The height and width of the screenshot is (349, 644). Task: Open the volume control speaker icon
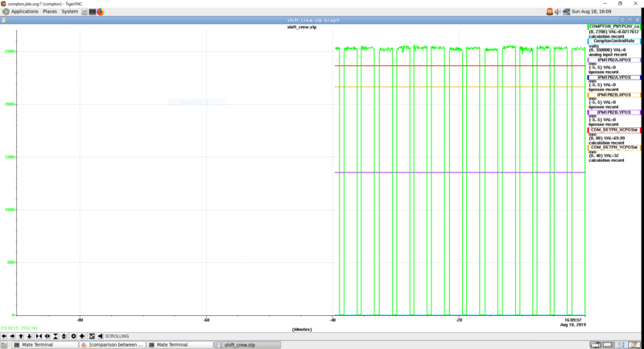[x=557, y=11]
